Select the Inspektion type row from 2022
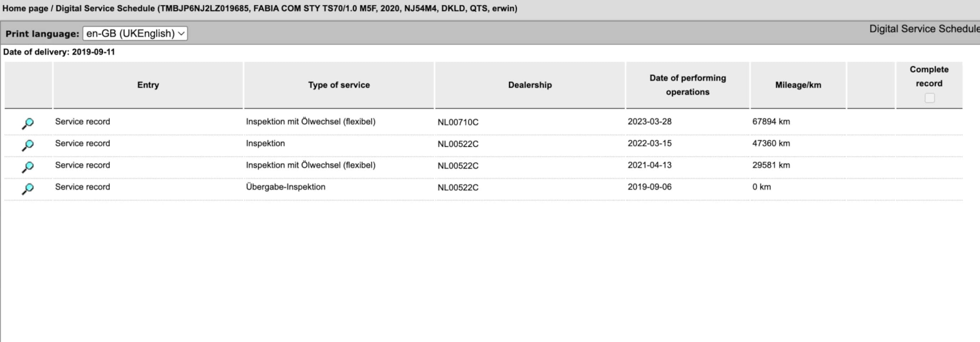Screen dimensions: 980x342 coord(265,144)
